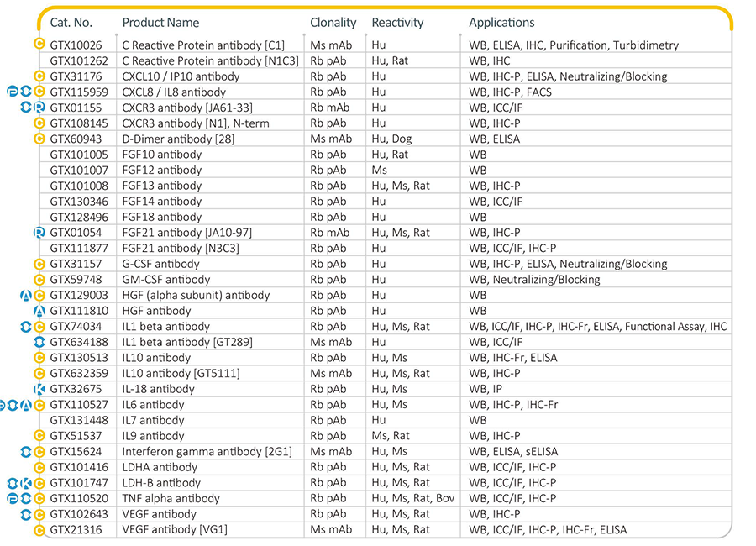Click 'CXCL10 / IP10 antibody' product name
This screenshot has width=756, height=546.
[181, 76]
